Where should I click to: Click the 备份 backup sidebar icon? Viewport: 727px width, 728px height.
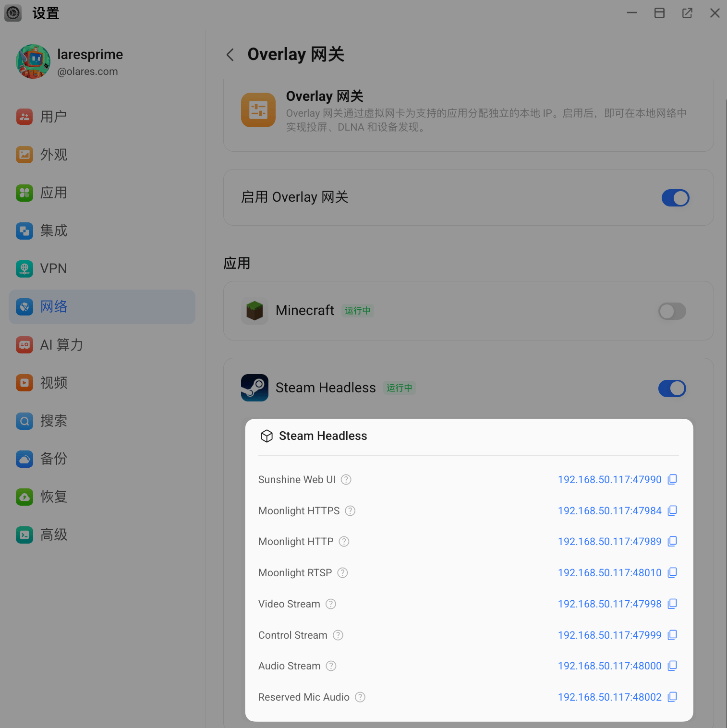coord(24,459)
